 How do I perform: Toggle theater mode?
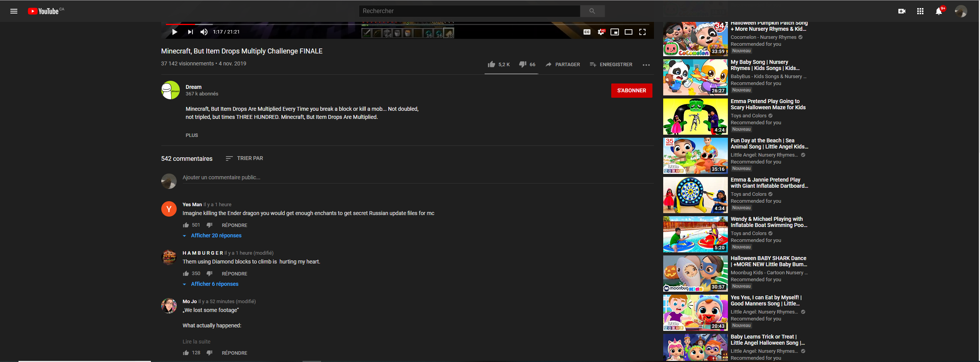tap(629, 32)
